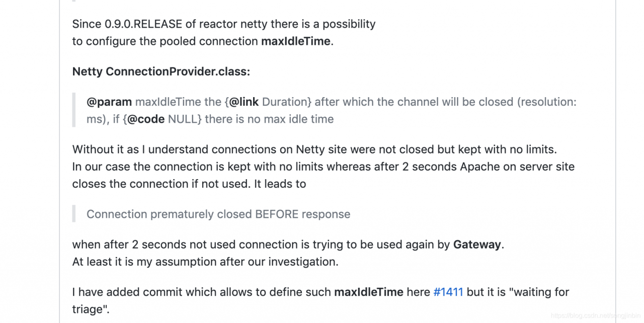Click the bold '@param' keyword in the quote
The width and height of the screenshot is (644, 323).
pyautogui.click(x=109, y=102)
